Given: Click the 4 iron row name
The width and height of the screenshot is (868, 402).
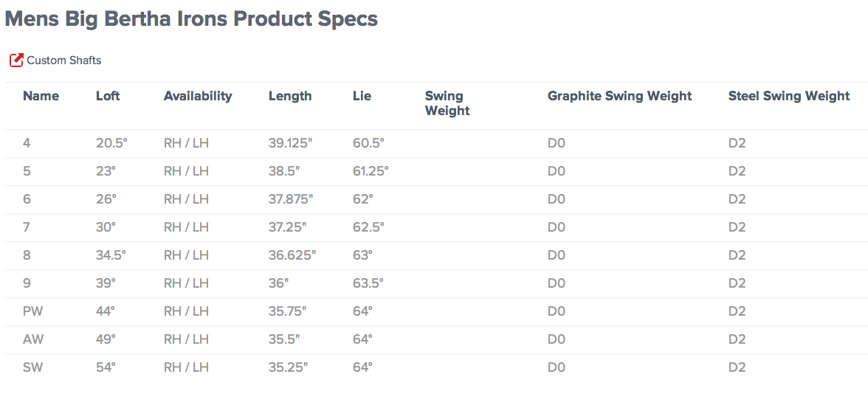Looking at the screenshot, I should [x=27, y=143].
